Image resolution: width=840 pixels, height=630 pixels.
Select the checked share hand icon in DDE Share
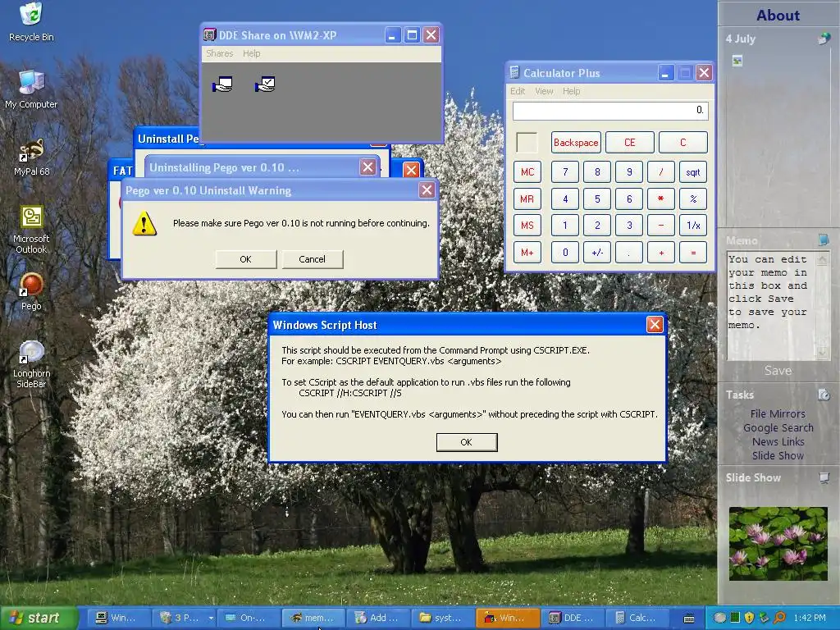tap(265, 84)
